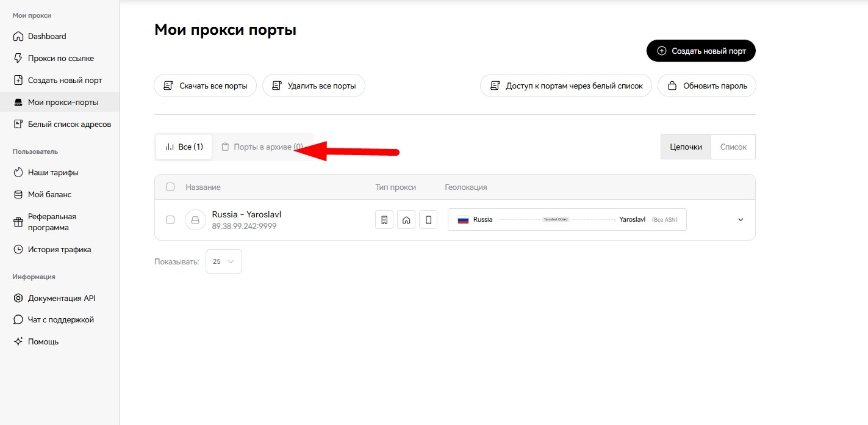Click the list icon beside Белый список адресов

(18, 124)
